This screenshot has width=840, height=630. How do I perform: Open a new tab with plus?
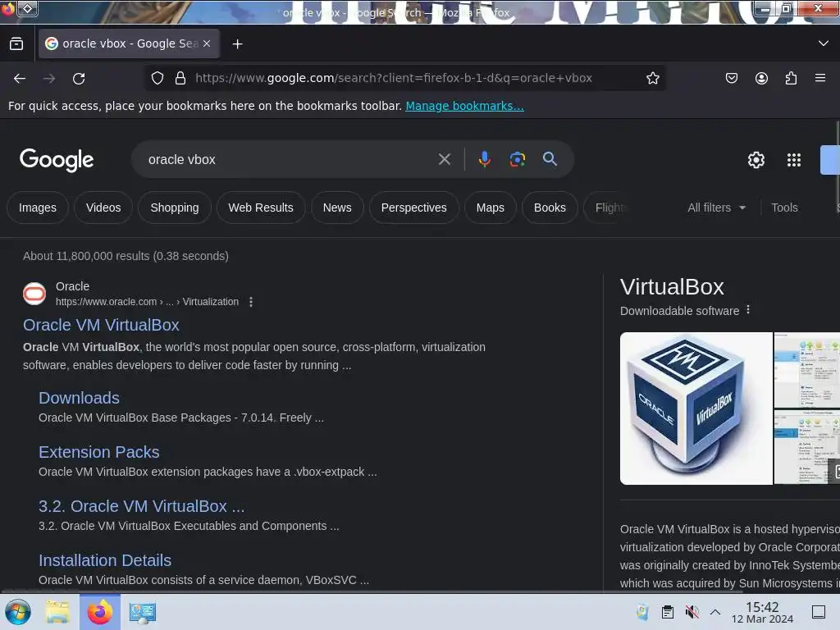(x=237, y=44)
